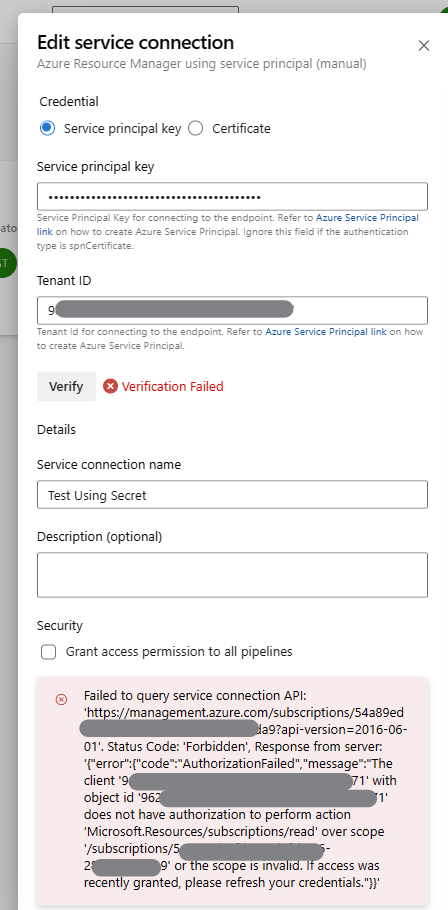Click the Credential section label
448x910 pixels.
69,102
